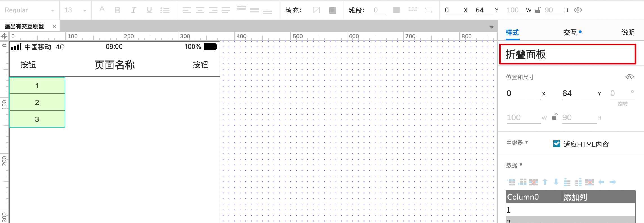The height and width of the screenshot is (223, 644).
Task: Switch to the 样式 tab
Action: [512, 33]
